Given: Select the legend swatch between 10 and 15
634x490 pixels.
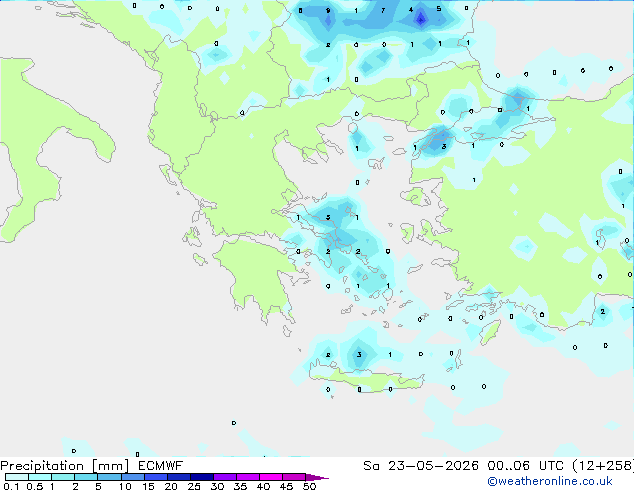Looking at the screenshot, I should click(x=133, y=477).
